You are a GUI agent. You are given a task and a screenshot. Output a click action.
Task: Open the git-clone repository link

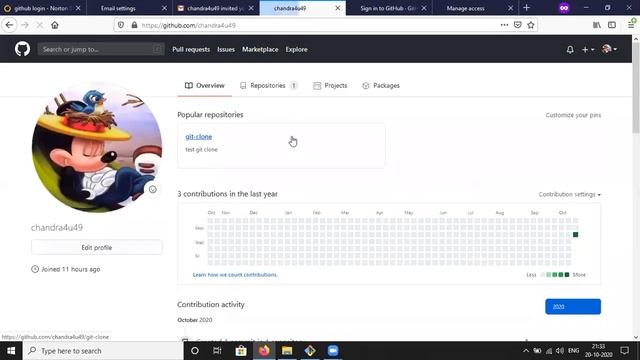tap(199, 137)
